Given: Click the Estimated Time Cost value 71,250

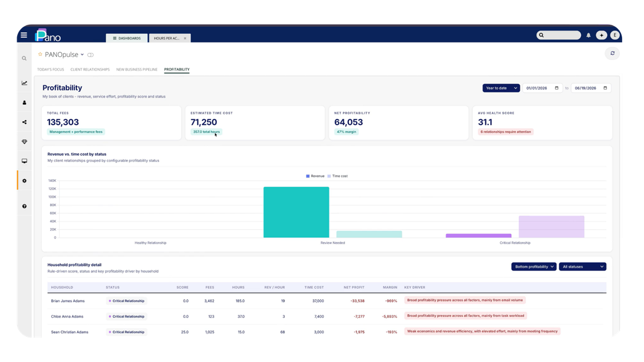Looking at the screenshot, I should tap(204, 122).
